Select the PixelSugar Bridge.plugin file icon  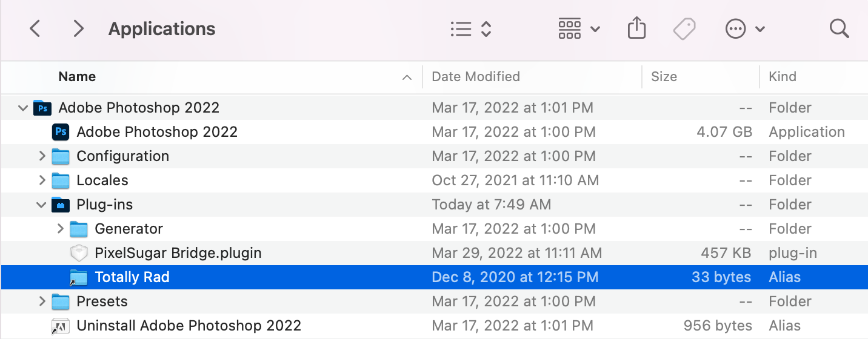click(79, 253)
